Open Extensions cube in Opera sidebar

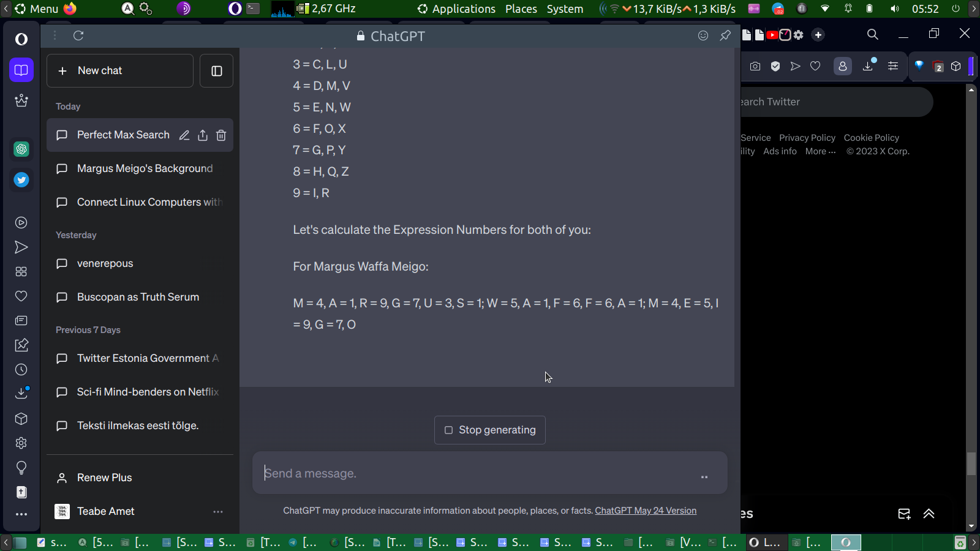21,419
